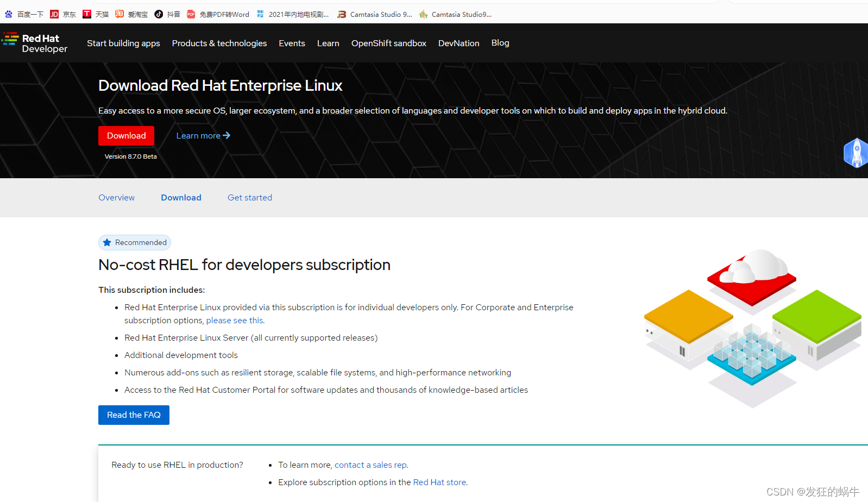Image resolution: width=868 pixels, height=502 pixels.
Task: Open the DevNation menu item
Action: point(459,43)
